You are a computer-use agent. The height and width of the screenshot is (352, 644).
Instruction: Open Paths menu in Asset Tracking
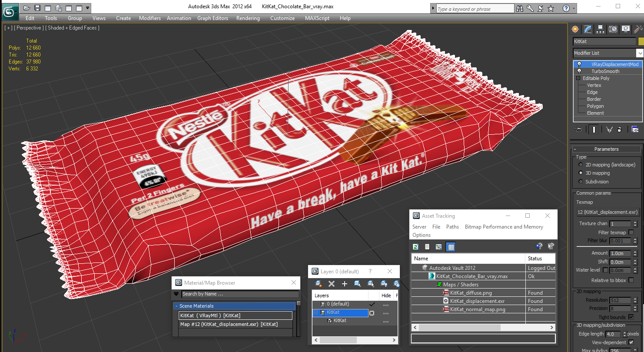452,227
